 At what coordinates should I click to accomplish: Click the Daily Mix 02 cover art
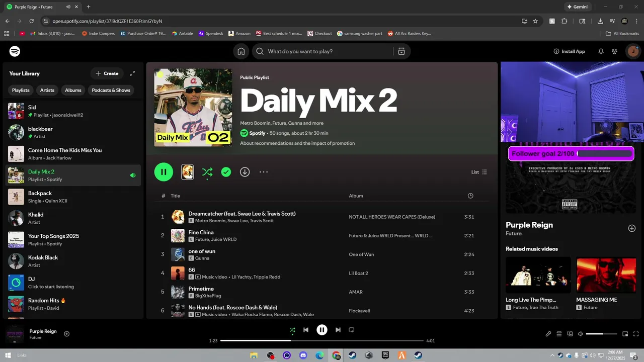[193, 108]
